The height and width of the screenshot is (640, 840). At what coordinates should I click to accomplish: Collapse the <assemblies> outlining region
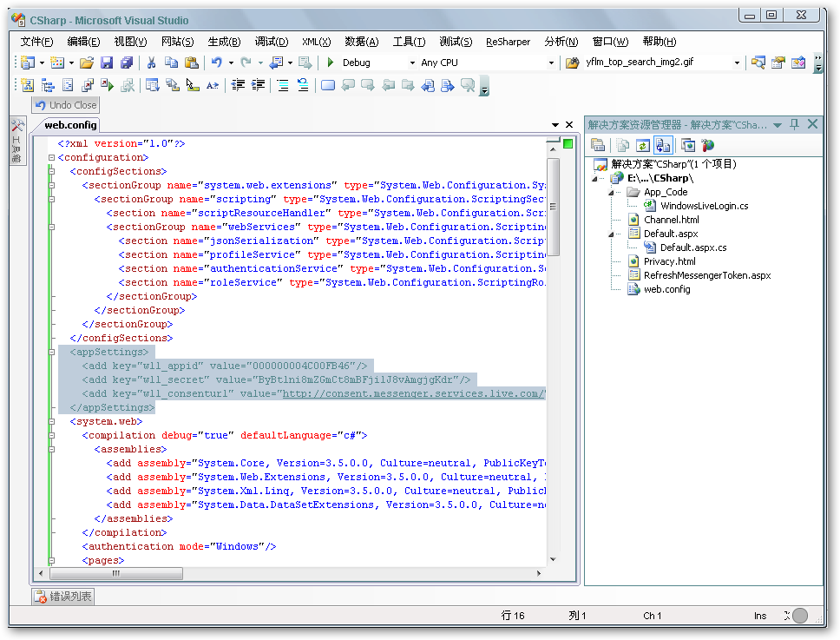coord(52,449)
